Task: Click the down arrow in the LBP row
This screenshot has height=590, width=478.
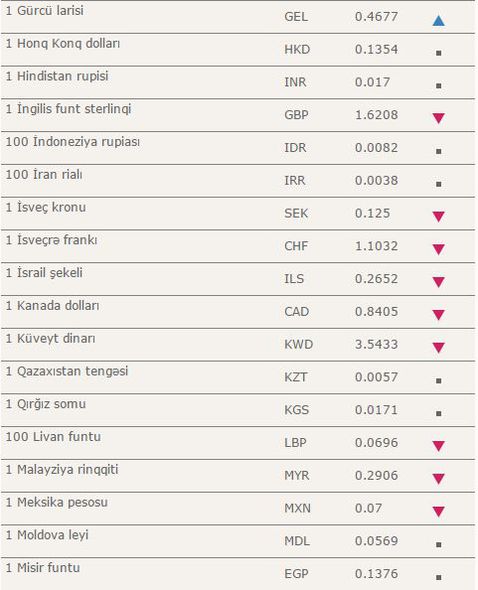Action: (438, 446)
